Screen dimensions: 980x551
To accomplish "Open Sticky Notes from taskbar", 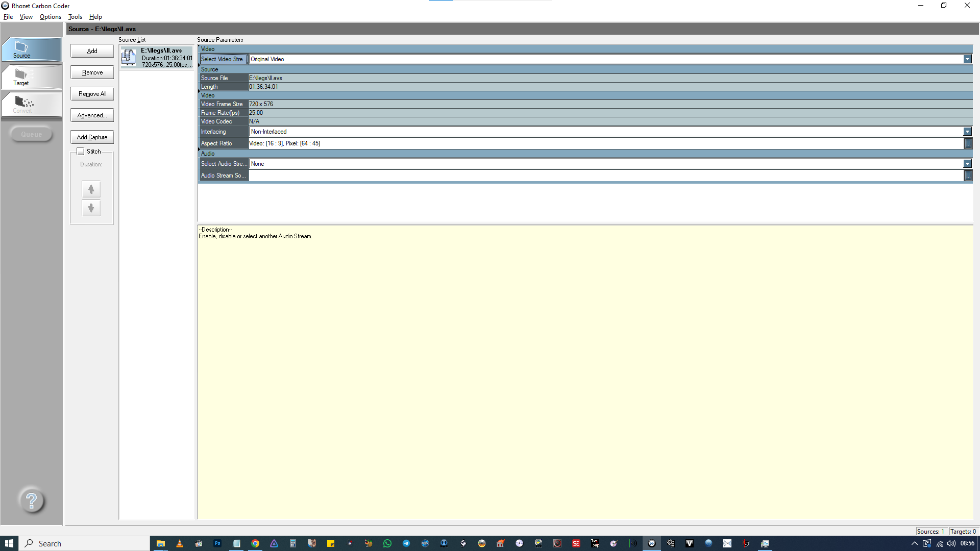I will (331, 543).
